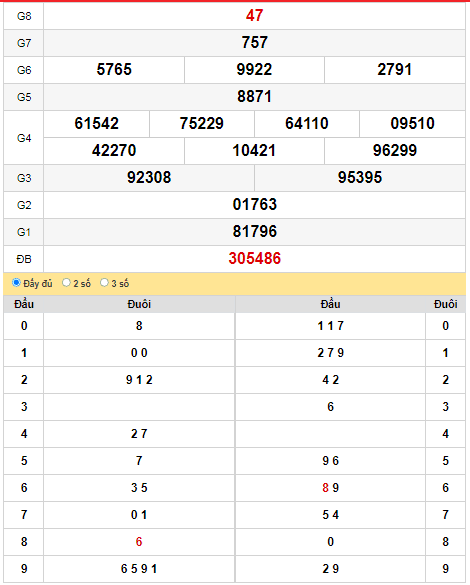Select the Đầy đủ radio button
The height and width of the screenshot is (585, 470).
16,282
